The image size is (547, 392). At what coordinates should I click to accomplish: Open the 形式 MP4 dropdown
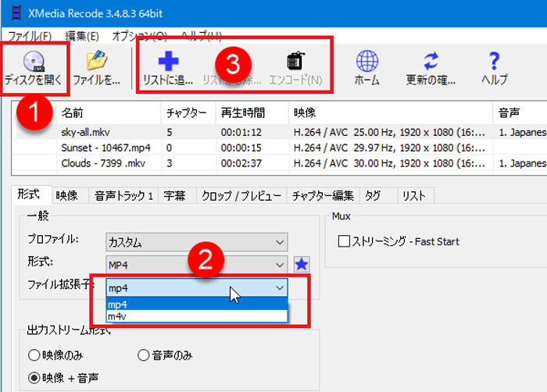pos(197,265)
